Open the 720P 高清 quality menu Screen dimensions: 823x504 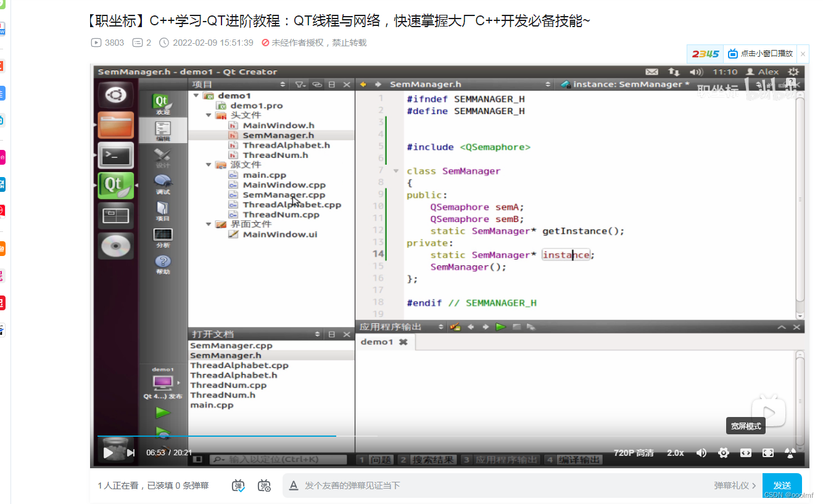(634, 453)
